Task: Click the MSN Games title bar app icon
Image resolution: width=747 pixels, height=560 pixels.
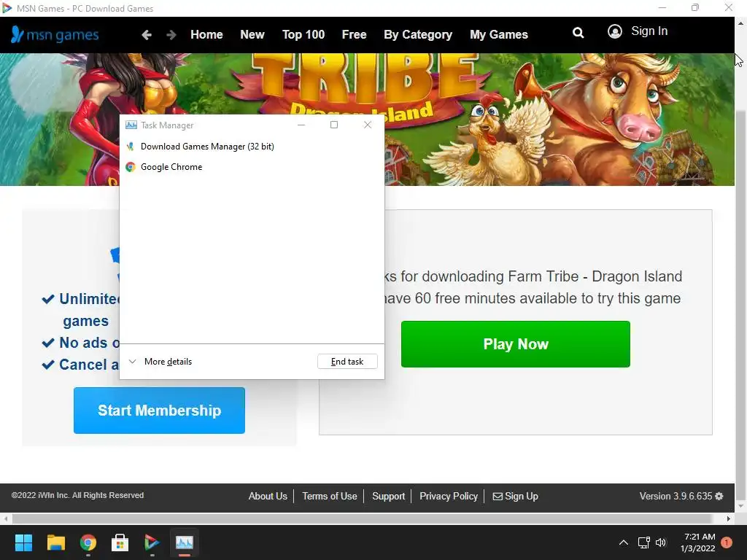Action: pyautogui.click(x=7, y=8)
